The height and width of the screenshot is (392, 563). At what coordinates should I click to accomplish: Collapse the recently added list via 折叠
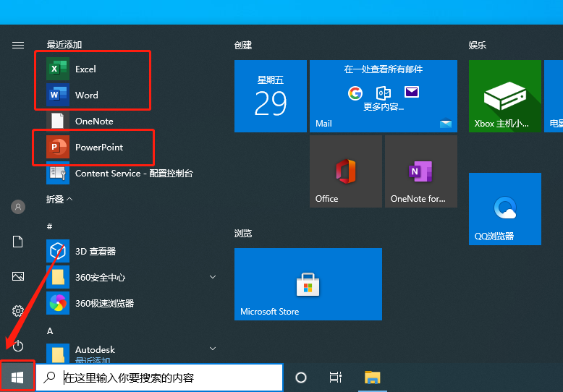59,199
